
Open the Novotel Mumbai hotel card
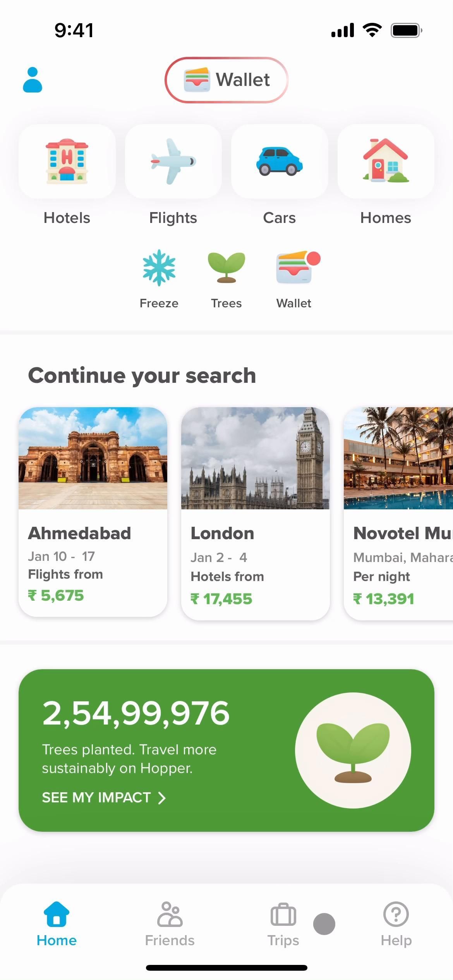pos(399,513)
